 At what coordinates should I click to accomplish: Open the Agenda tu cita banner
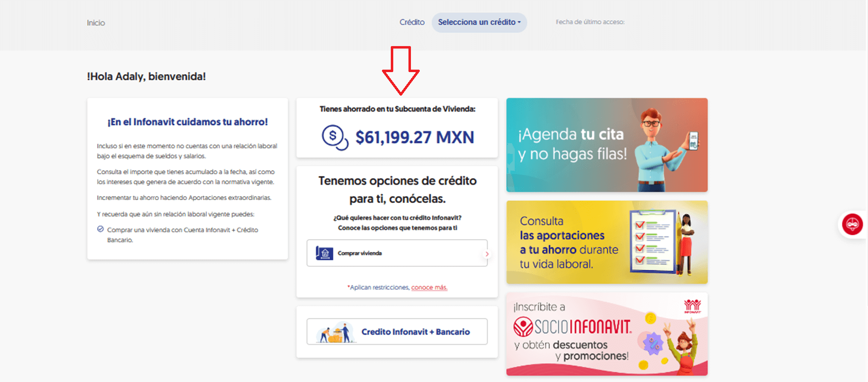[607, 145]
